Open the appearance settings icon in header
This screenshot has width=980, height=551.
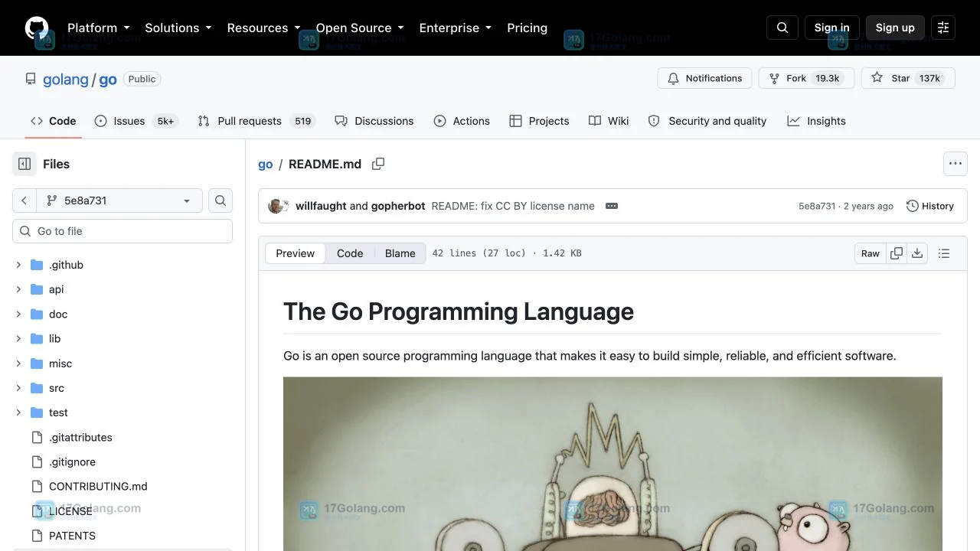[x=943, y=28]
